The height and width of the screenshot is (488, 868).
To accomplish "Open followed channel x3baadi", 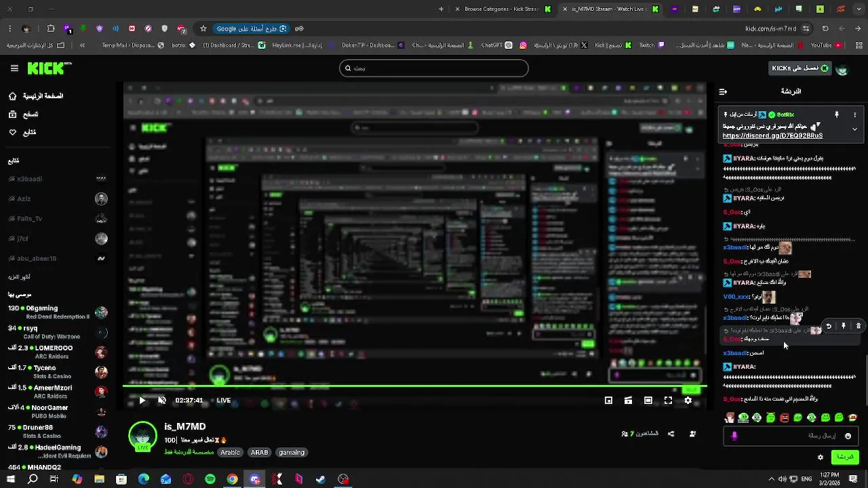I will (x=58, y=179).
